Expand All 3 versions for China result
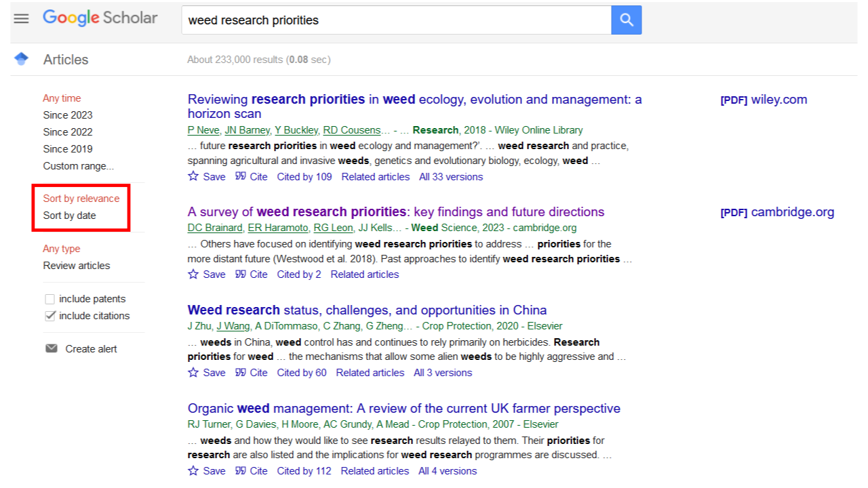This screenshot has height=488, width=868. [443, 373]
